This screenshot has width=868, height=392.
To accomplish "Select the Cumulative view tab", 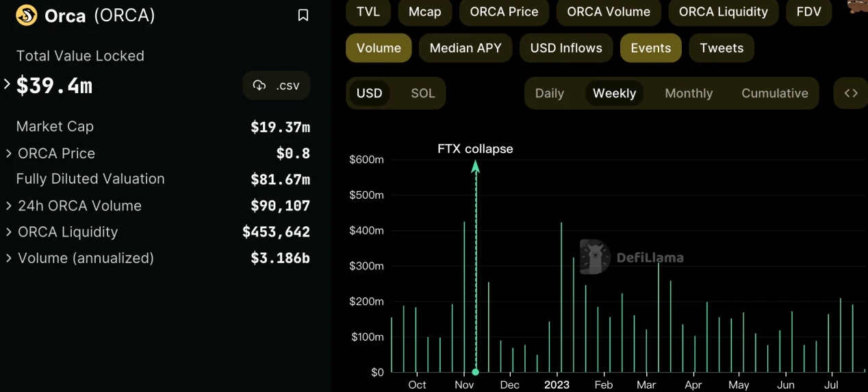I will pyautogui.click(x=774, y=93).
